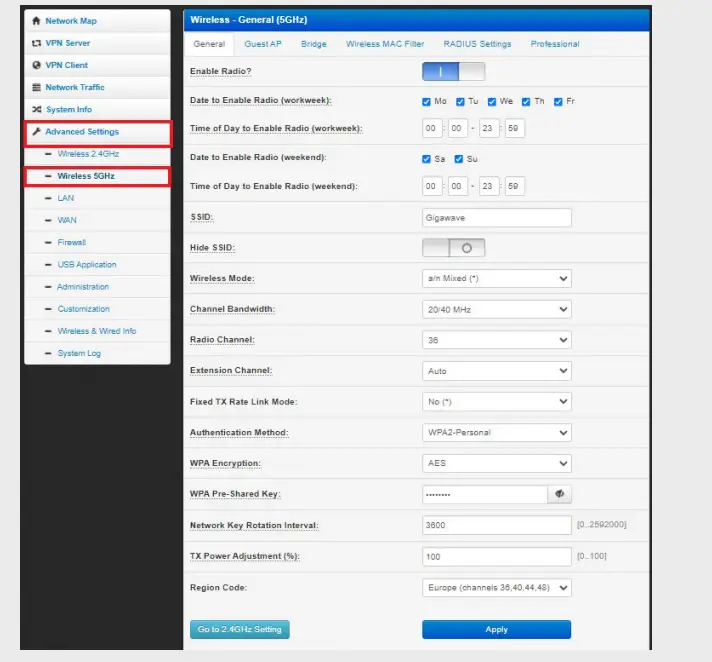
Task: Click the Wireless Mode label
Action: 222,278
